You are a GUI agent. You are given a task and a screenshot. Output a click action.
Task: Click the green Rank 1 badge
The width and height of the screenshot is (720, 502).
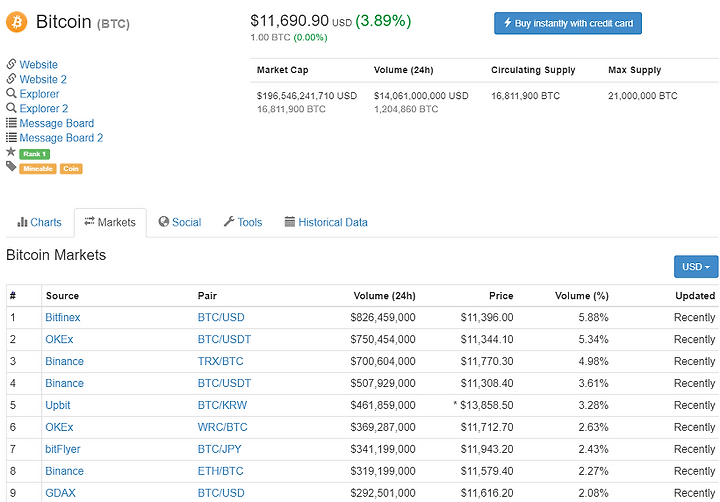(34, 154)
